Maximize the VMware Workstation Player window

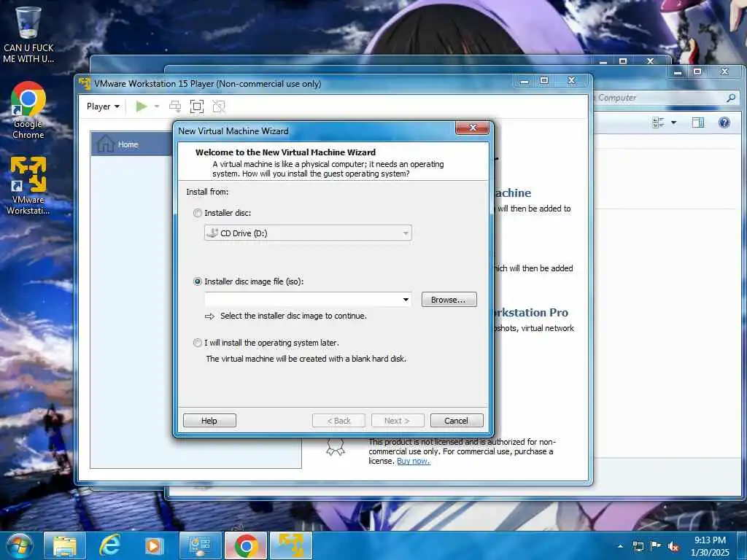click(x=544, y=81)
